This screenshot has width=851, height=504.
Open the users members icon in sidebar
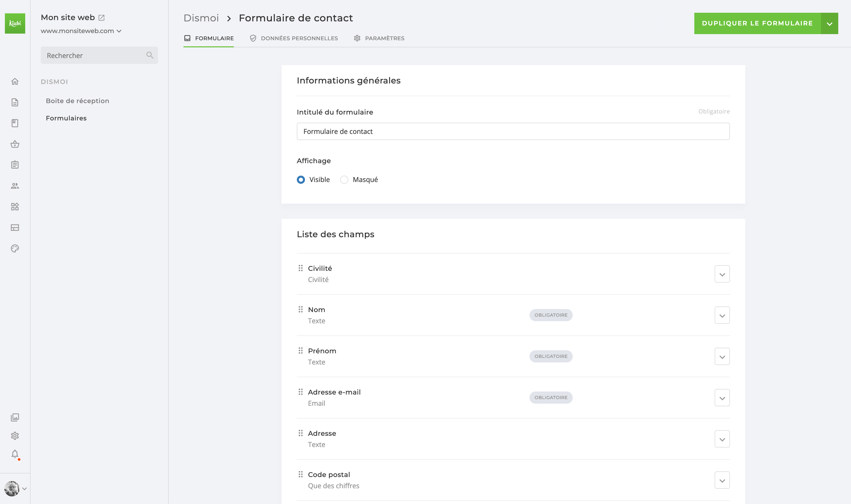15,186
